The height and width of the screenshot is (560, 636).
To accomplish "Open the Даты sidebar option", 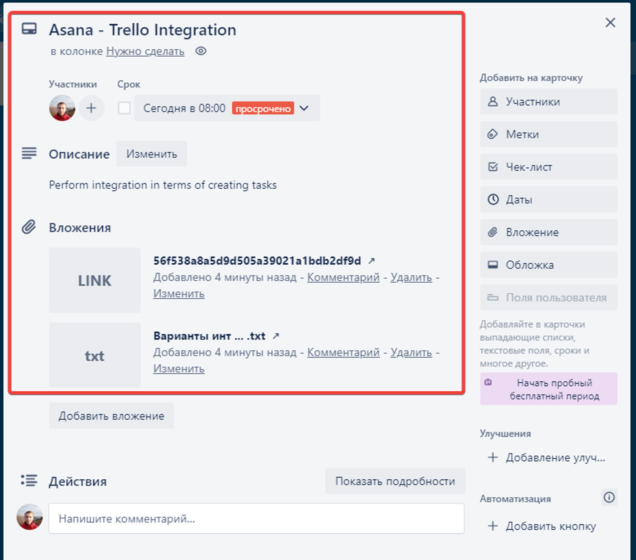I will coord(547,200).
